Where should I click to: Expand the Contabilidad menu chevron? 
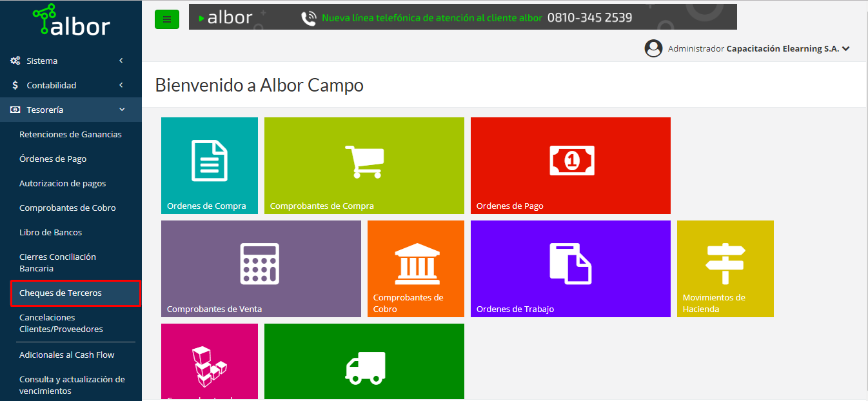click(121, 85)
